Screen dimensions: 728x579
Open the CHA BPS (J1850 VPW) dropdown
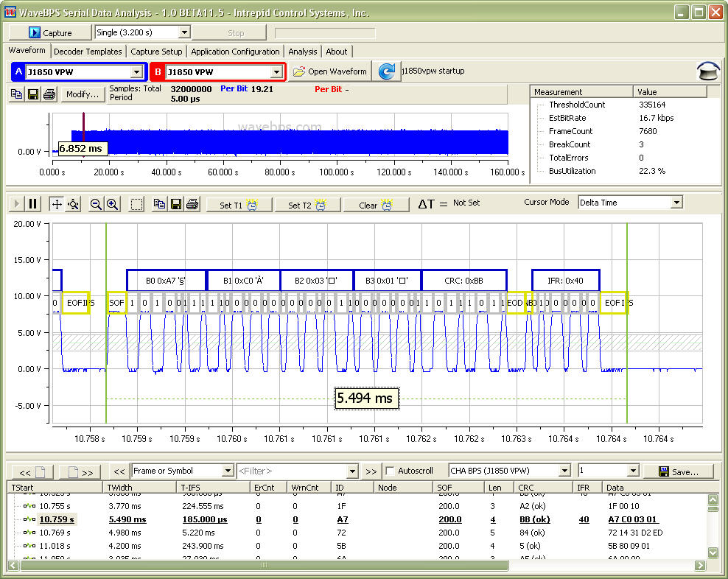pyautogui.click(x=564, y=471)
